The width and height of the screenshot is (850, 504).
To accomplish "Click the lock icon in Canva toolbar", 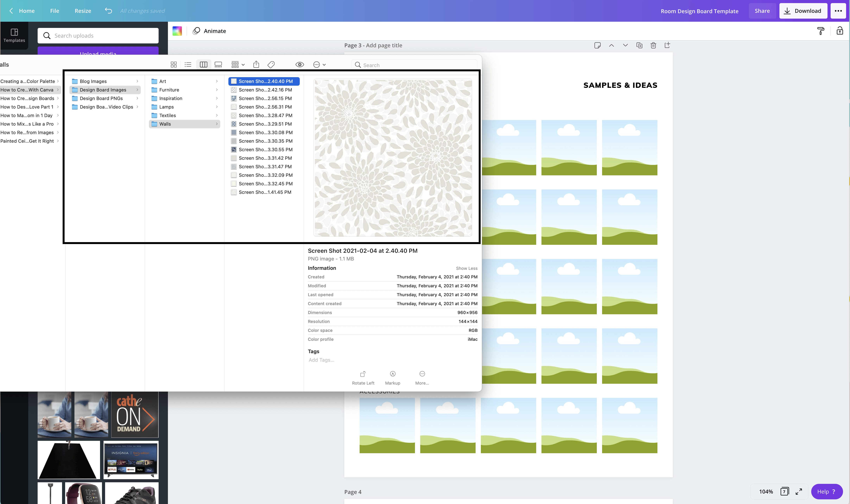I will 840,31.
